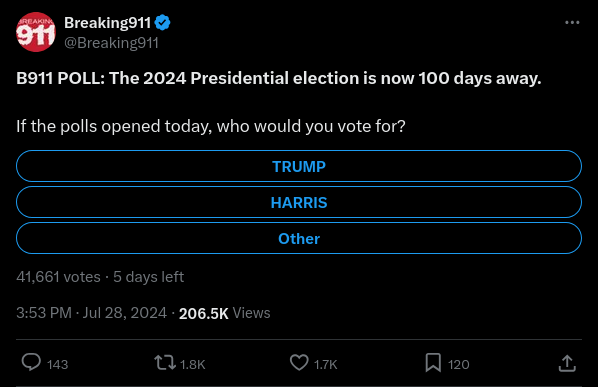Open the Breaking911 display name link
Viewport: 598px width, 387px height.
108,23
